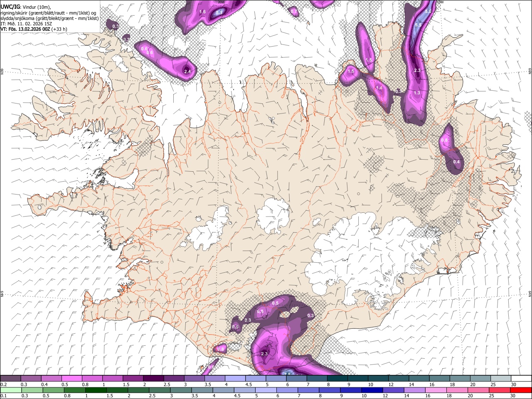
Task: Click the 2.4 precipitation value label
Action: pos(187,71)
